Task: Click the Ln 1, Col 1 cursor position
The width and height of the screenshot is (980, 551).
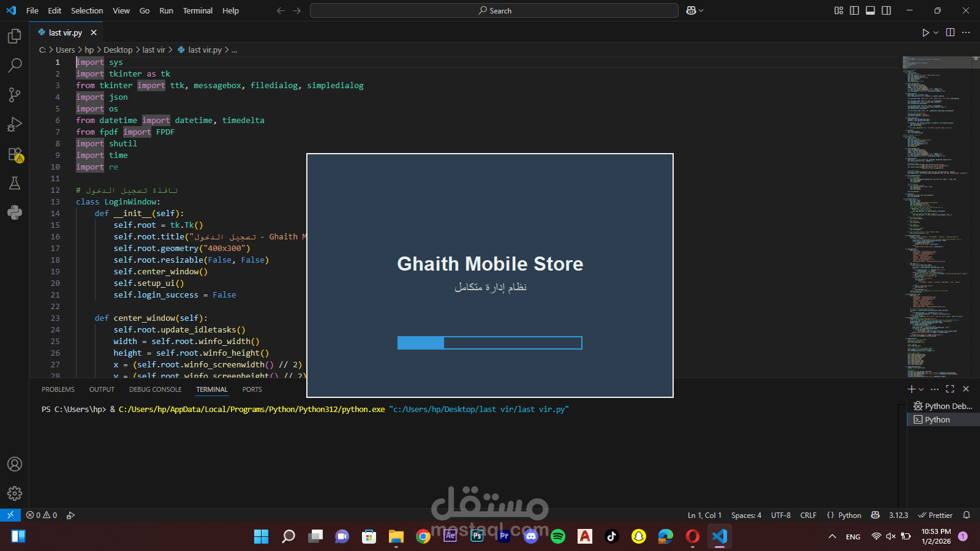Action: 704,515
